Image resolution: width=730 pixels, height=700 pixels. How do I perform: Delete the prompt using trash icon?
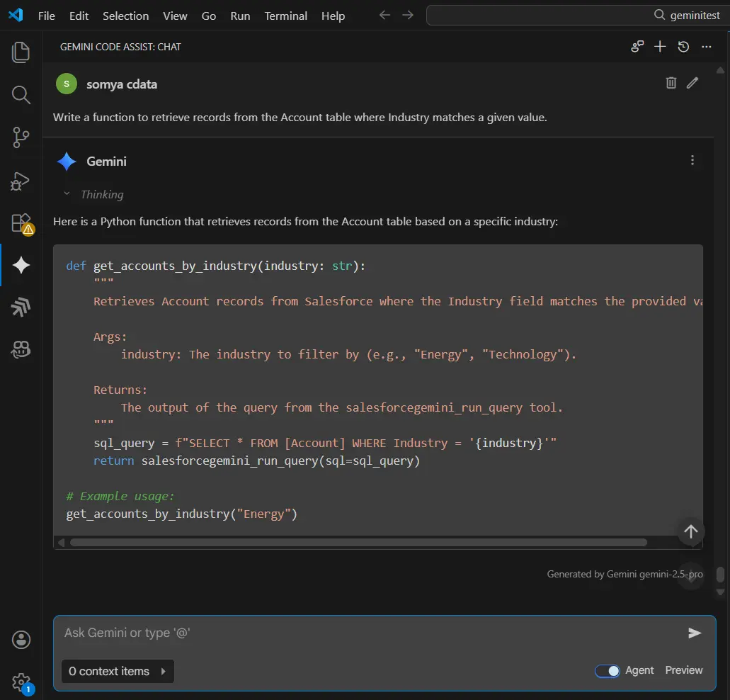pyautogui.click(x=671, y=83)
